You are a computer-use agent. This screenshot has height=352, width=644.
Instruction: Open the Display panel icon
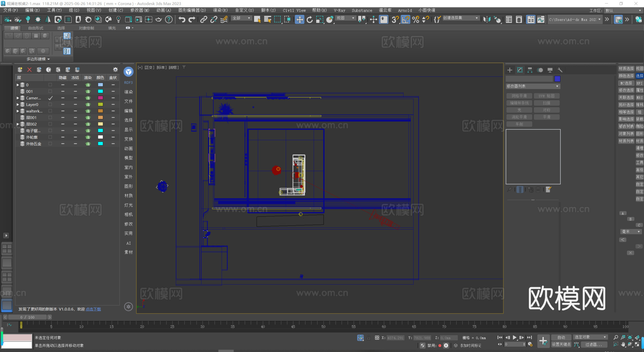[550, 70]
